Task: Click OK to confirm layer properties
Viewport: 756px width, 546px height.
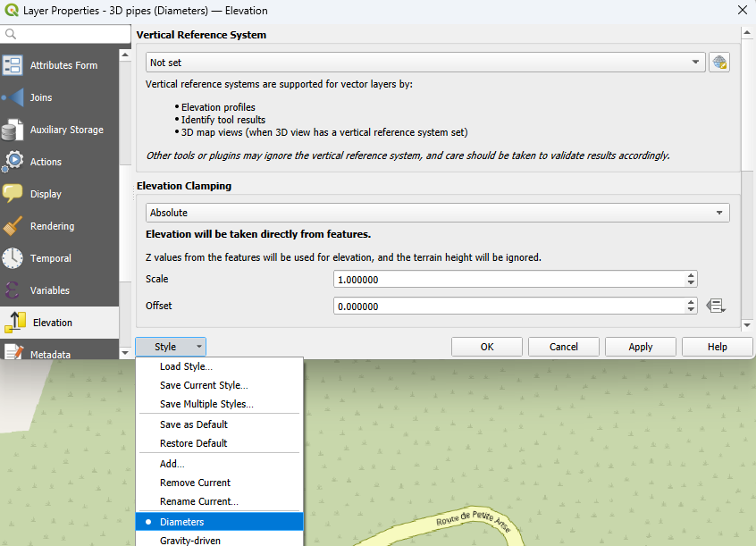Action: coord(487,347)
